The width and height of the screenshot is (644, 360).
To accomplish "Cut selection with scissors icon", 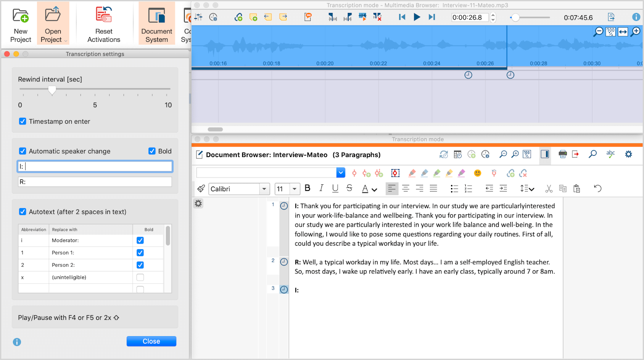I will 549,188.
